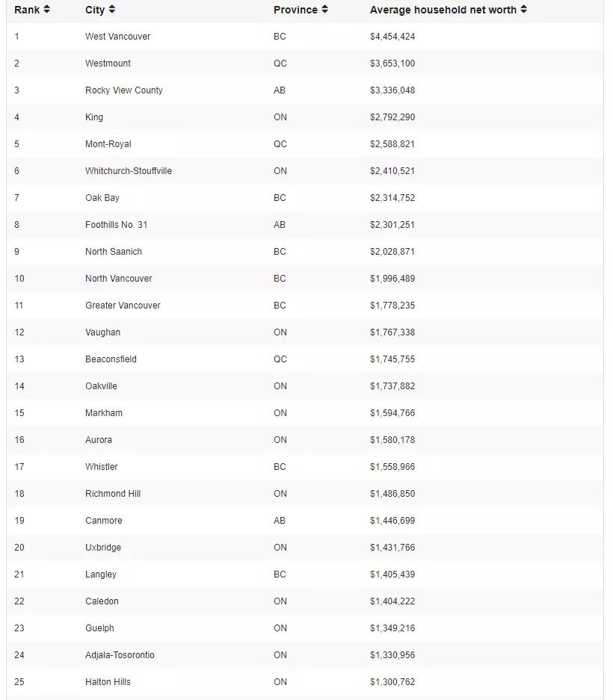
Task: Click the sort arrows beside City
Action: point(111,10)
